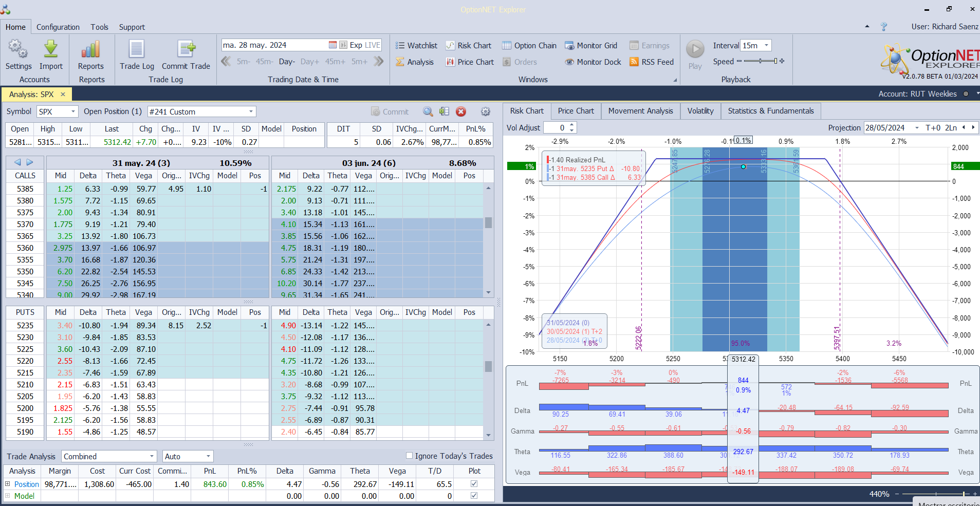This screenshot has width=980, height=506.
Task: Click the Watchlist button
Action: (416, 46)
